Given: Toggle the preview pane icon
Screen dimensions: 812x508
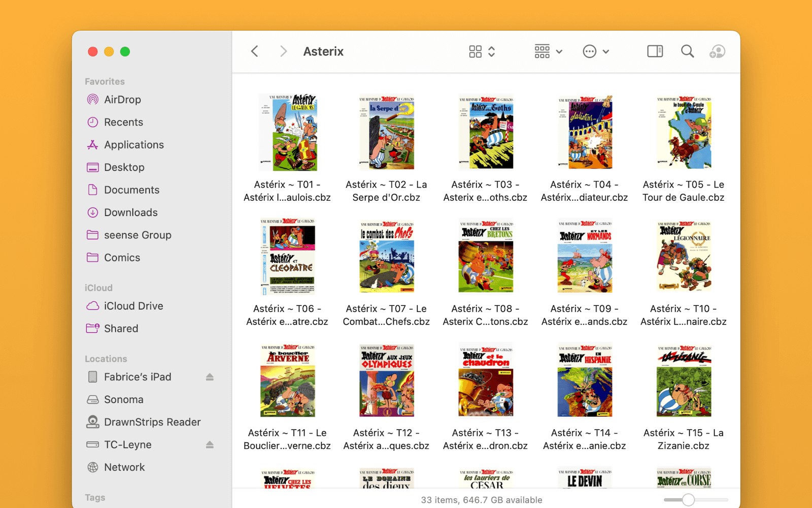Looking at the screenshot, I should tap(655, 51).
